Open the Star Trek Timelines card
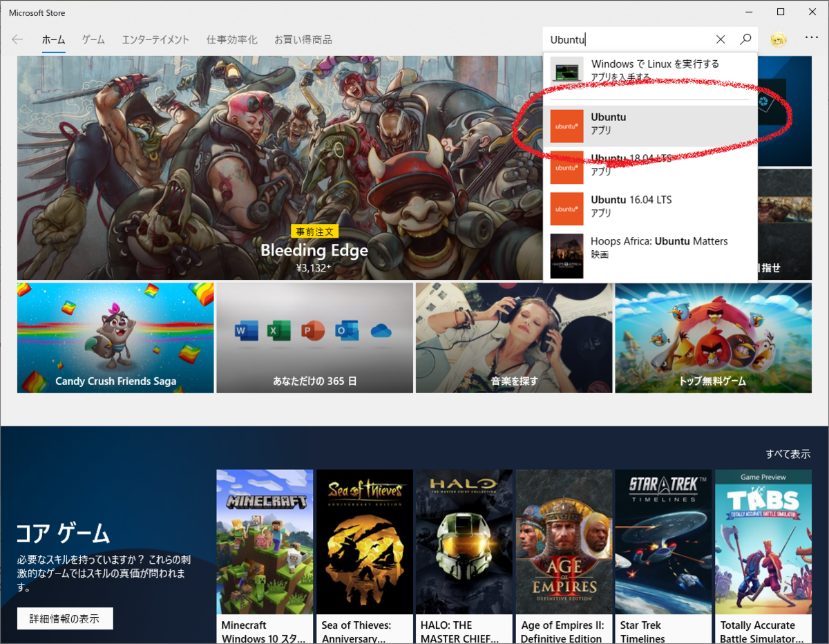Image resolution: width=829 pixels, height=644 pixels. [664, 557]
